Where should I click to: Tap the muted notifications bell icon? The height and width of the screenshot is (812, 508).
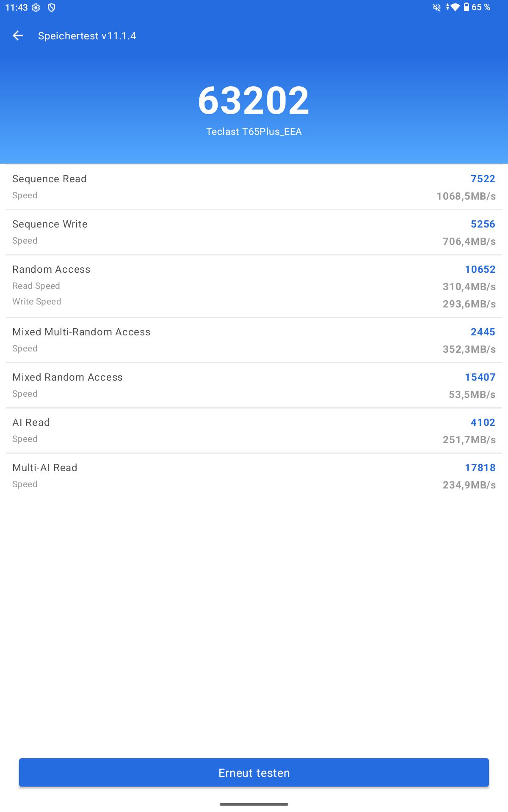436,8
